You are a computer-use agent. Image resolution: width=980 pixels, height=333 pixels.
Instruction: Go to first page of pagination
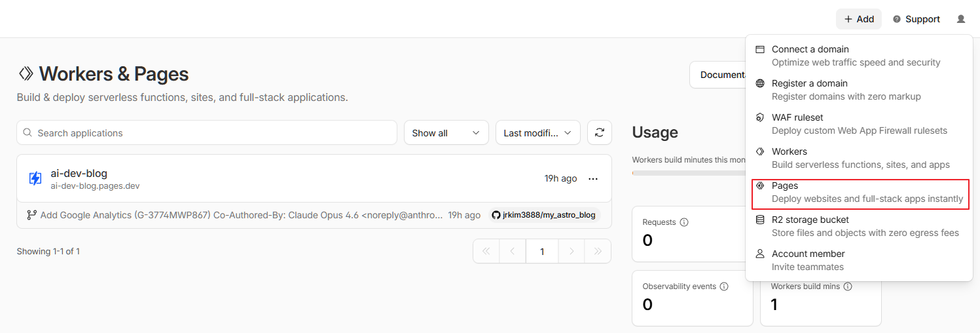(486, 251)
